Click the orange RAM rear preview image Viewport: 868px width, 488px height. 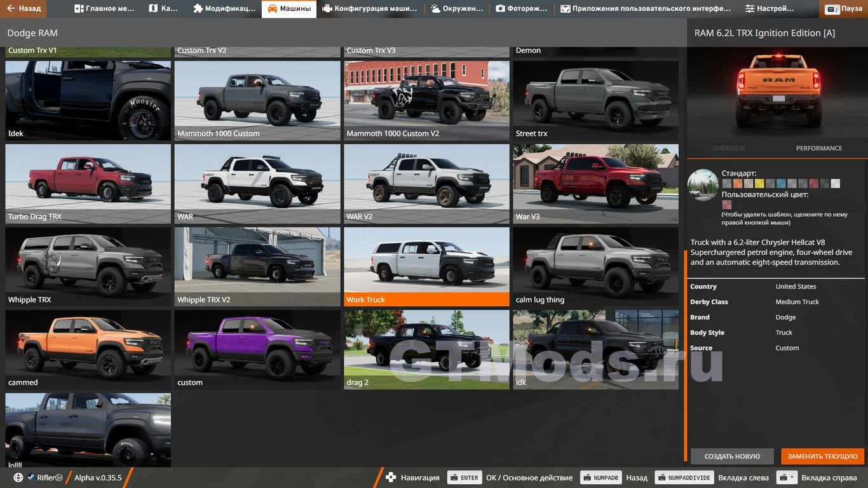777,91
